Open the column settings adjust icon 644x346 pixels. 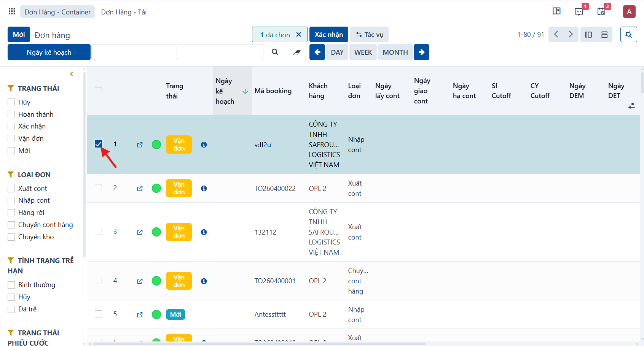(x=631, y=106)
